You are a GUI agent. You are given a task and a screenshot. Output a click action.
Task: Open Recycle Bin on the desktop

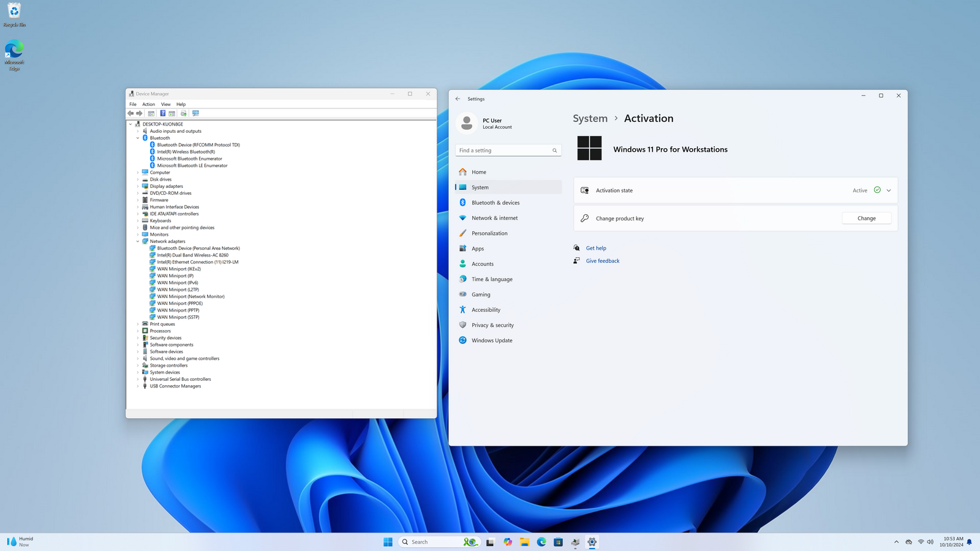(x=14, y=15)
